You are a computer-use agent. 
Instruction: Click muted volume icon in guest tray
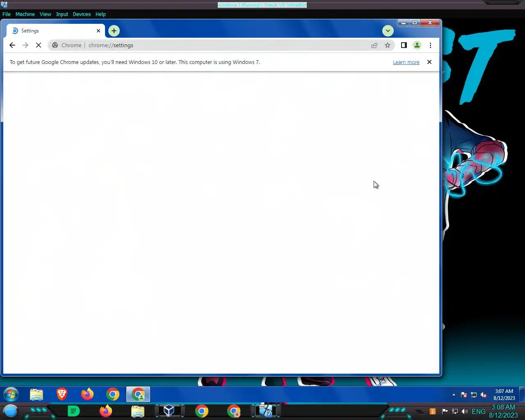point(484,395)
